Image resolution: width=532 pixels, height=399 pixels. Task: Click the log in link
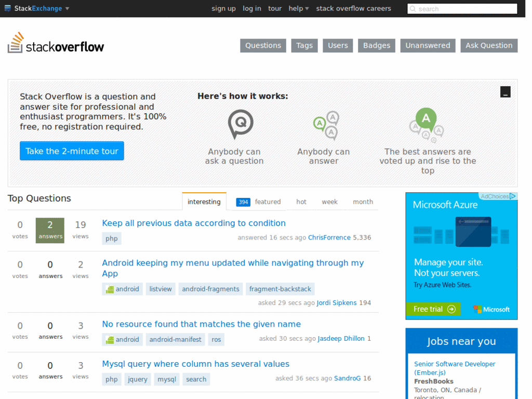tap(252, 8)
